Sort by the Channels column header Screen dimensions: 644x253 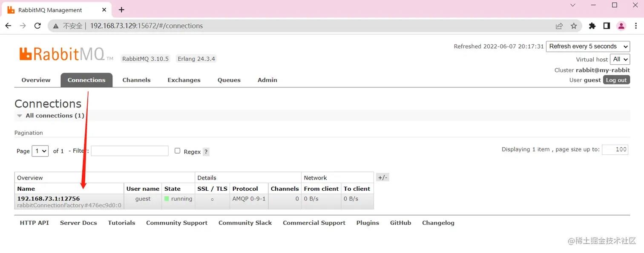pyautogui.click(x=285, y=189)
